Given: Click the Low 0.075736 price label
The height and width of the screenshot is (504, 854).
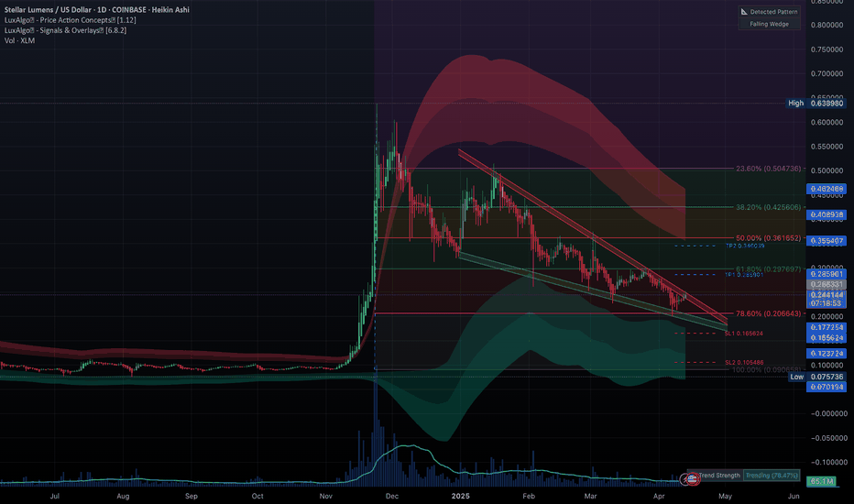Looking at the screenshot, I should click(816, 377).
